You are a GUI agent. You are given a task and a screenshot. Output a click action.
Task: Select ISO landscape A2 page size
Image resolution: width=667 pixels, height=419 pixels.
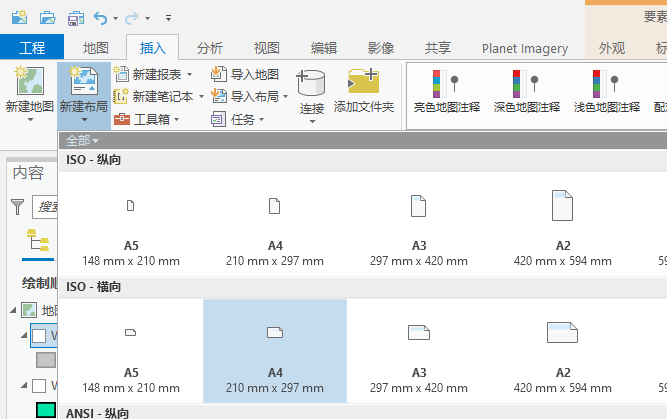click(562, 351)
